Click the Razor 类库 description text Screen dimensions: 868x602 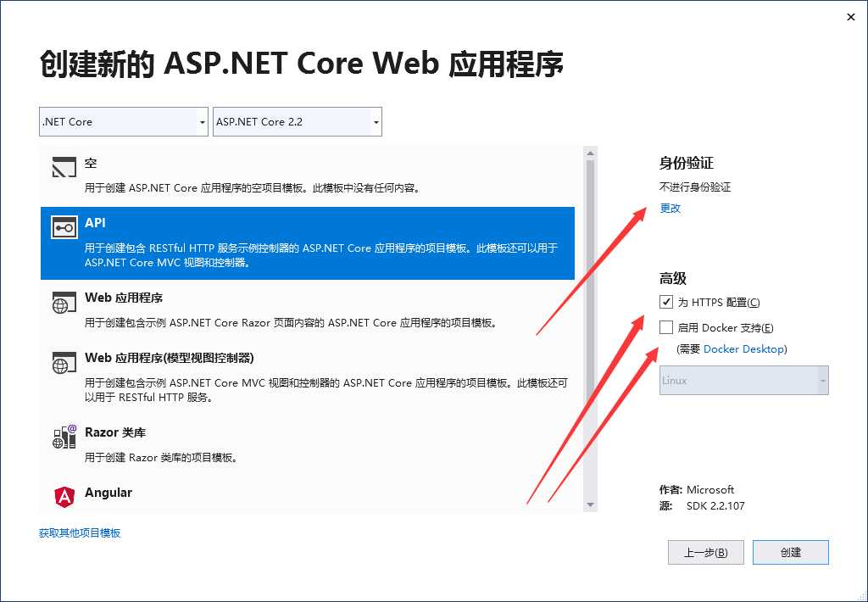pos(161,458)
